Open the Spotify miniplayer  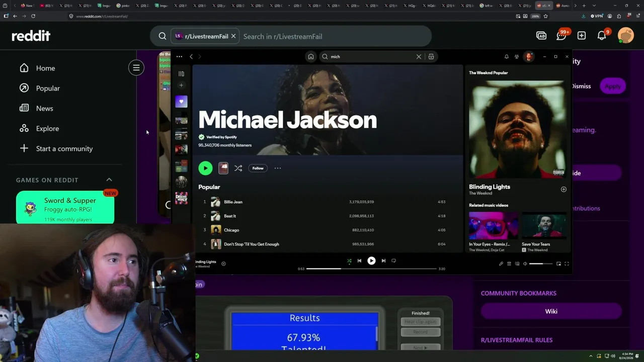[x=558, y=263]
